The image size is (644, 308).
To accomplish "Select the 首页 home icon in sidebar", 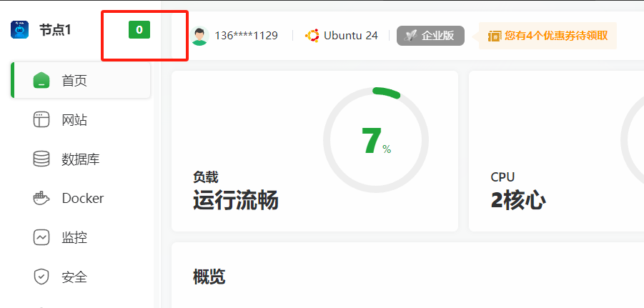I will [41, 81].
